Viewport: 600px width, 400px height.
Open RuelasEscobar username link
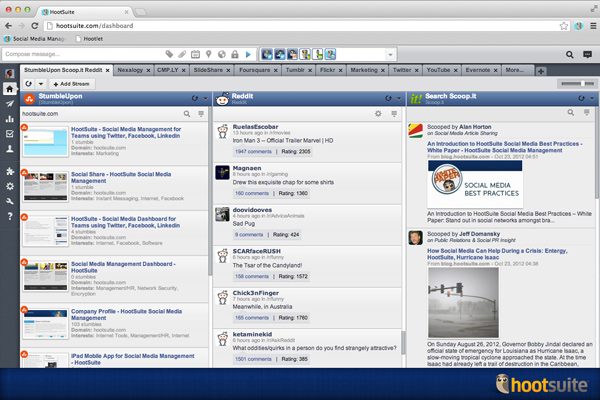[x=255, y=127]
